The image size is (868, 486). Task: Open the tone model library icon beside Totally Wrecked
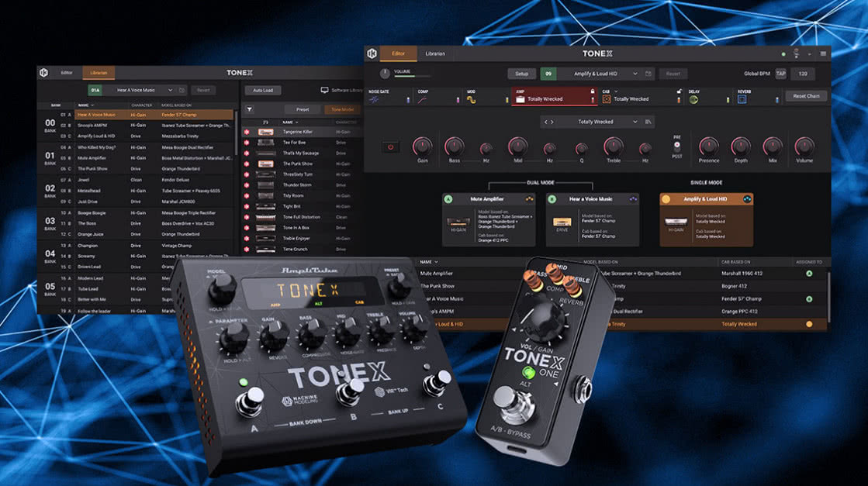(648, 122)
